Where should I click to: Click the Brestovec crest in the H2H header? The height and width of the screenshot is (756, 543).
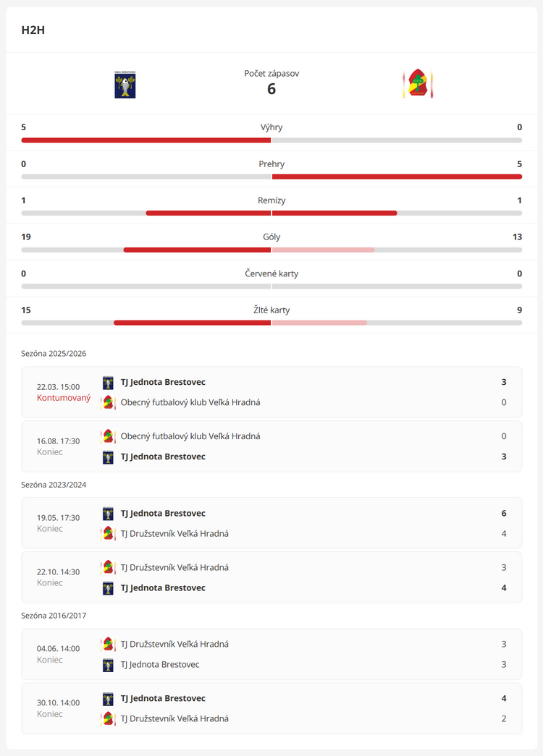pos(125,85)
